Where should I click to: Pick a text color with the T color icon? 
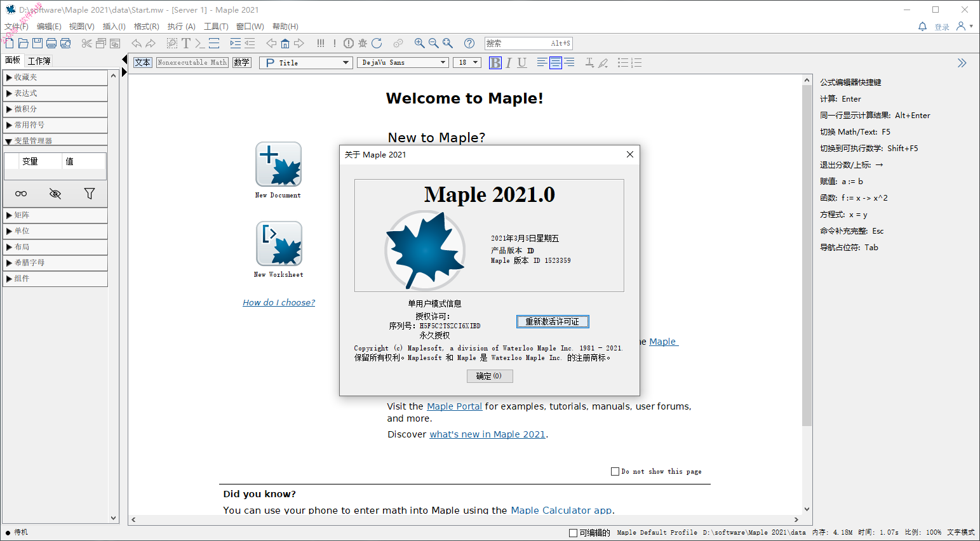pos(589,62)
